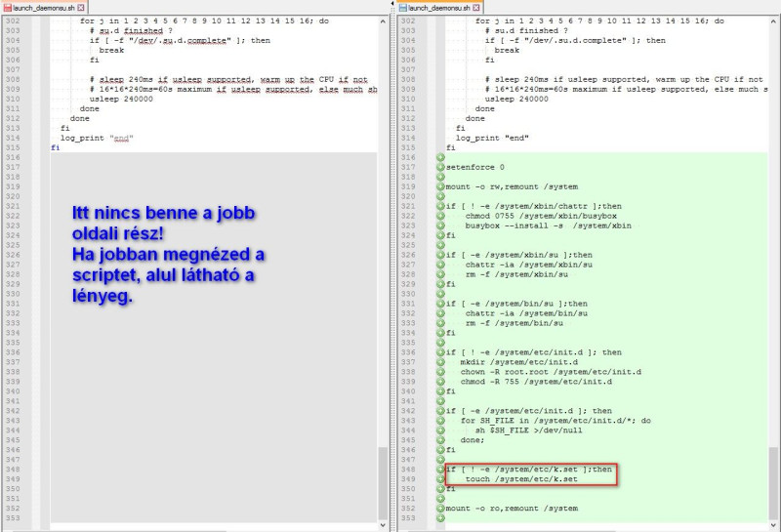Click the green plus marker beside 'done;' on line 345
This screenshot has height=532, width=781.
coord(440,440)
